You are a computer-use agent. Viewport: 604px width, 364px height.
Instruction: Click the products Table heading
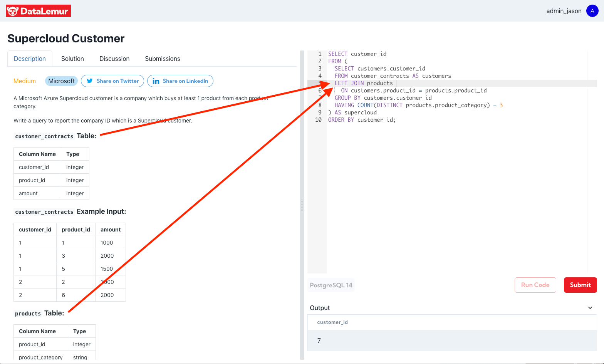(x=39, y=313)
